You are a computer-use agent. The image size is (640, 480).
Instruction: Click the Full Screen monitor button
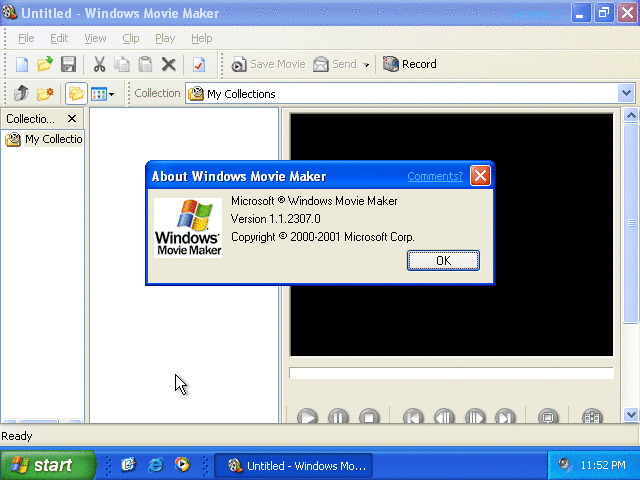click(548, 416)
